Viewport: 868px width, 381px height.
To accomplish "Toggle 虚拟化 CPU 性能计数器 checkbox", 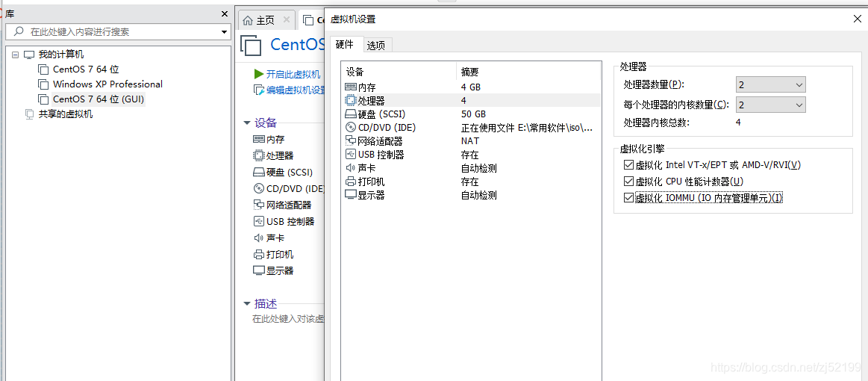I will coord(628,181).
